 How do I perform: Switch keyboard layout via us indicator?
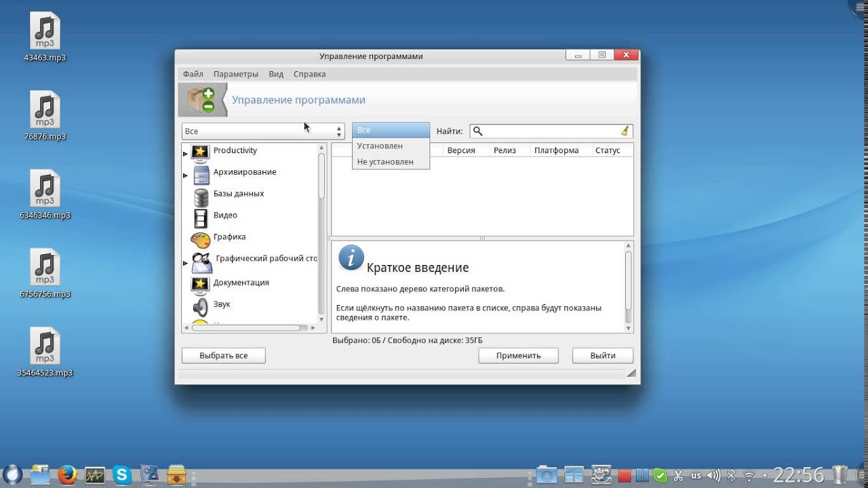click(x=696, y=475)
